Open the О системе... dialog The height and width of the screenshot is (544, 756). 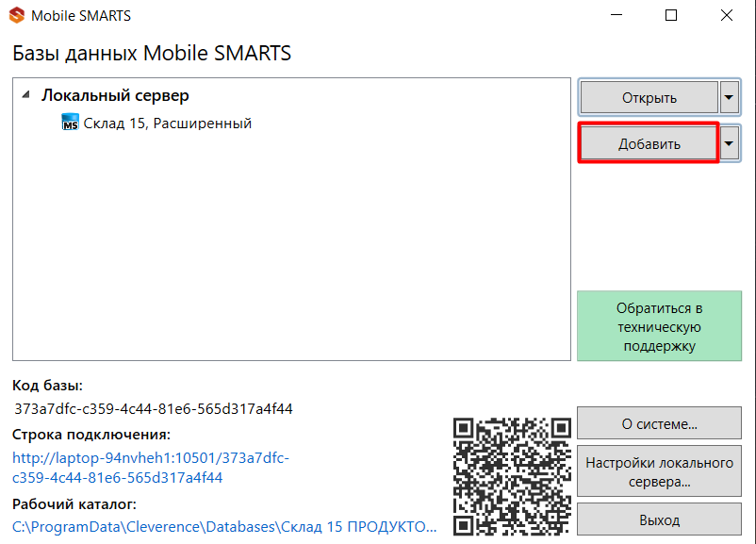click(x=659, y=423)
